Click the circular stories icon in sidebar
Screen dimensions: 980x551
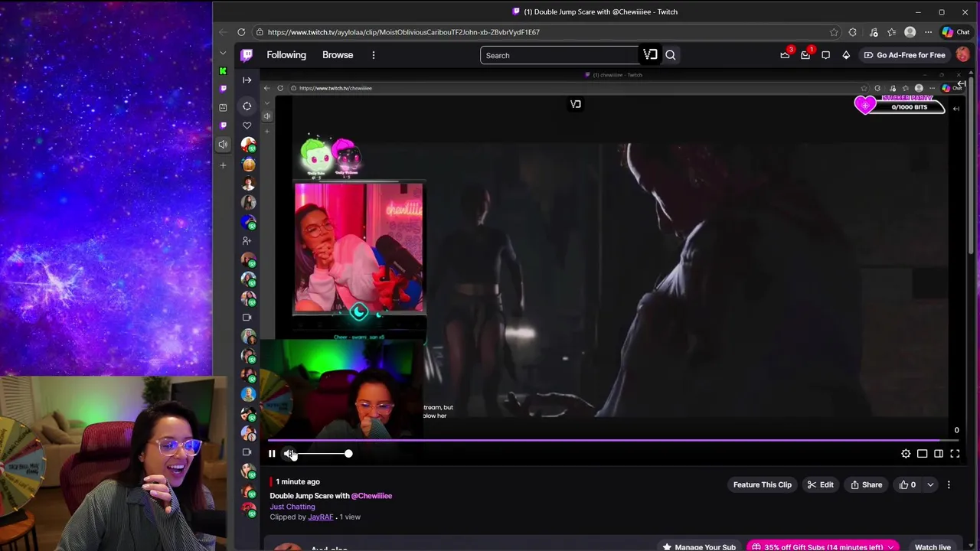coord(247,106)
